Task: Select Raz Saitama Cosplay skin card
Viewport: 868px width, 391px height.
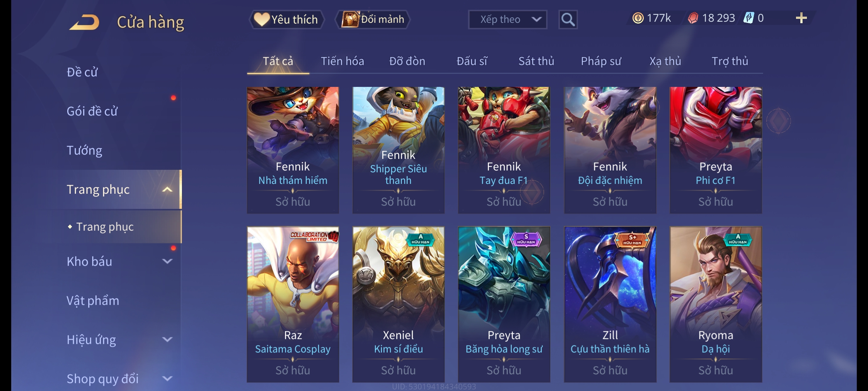Action: [x=293, y=304]
